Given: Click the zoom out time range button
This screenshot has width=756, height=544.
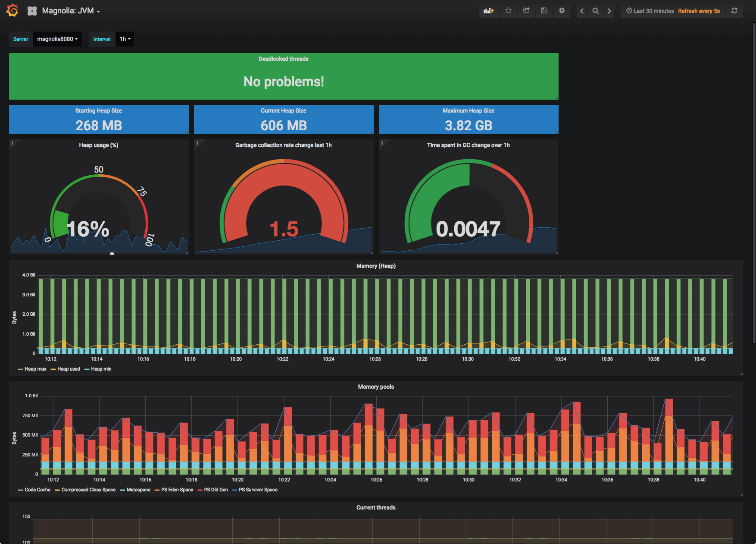Looking at the screenshot, I should [x=595, y=10].
